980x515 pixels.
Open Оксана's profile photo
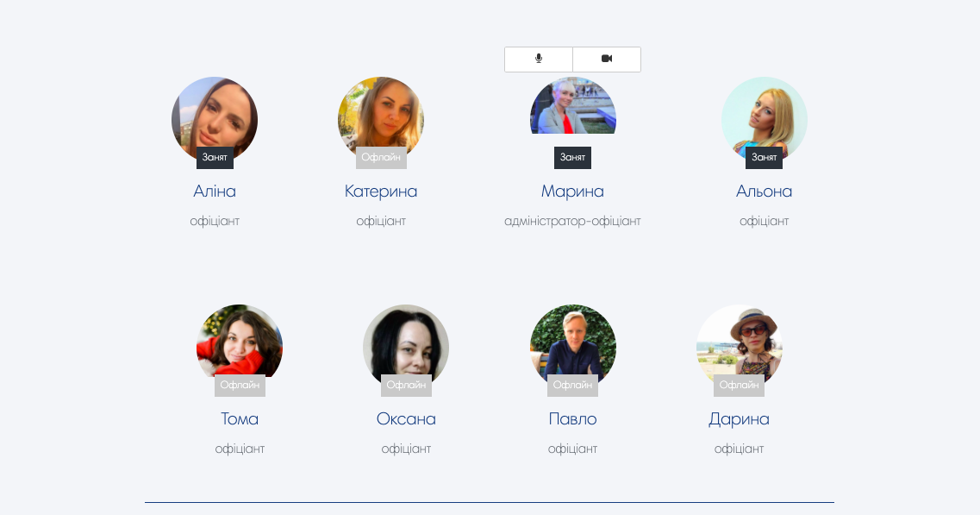coord(406,347)
